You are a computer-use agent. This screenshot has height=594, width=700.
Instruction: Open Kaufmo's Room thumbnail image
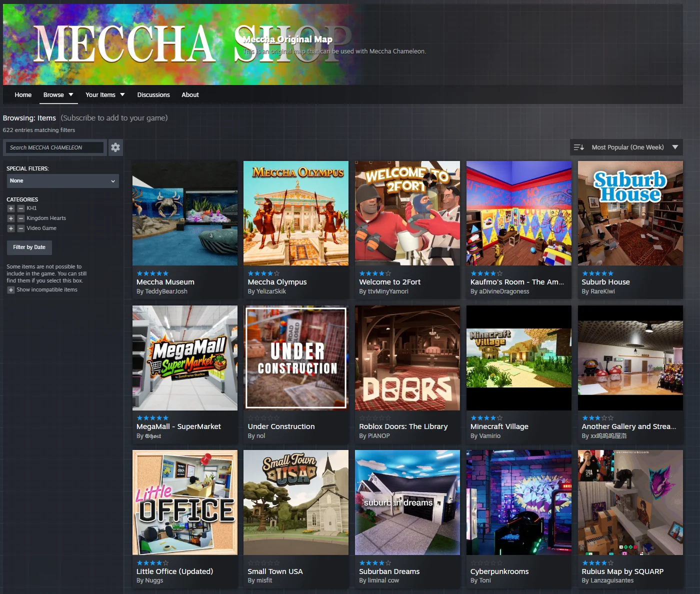click(x=519, y=213)
